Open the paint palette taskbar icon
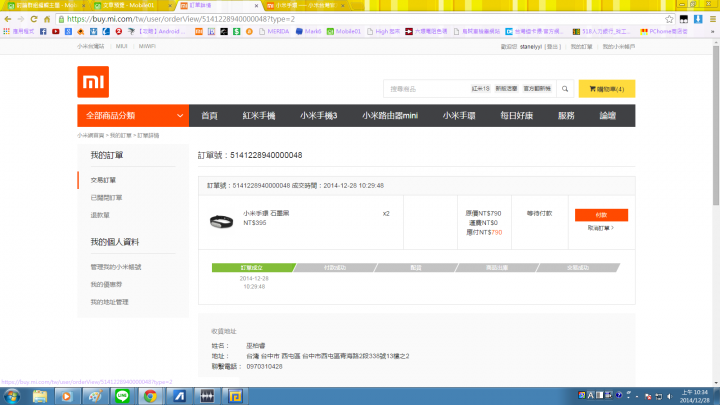 click(95, 396)
